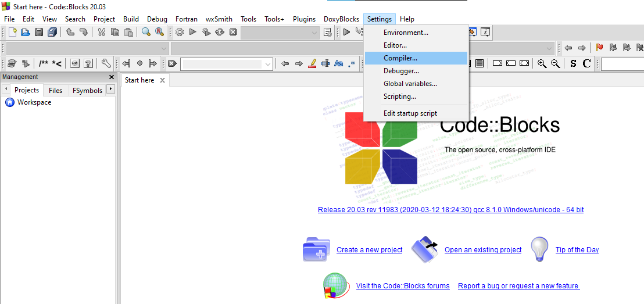Toggle the match case Aa icon
Screen dimensions: 644x304
tap(338, 64)
